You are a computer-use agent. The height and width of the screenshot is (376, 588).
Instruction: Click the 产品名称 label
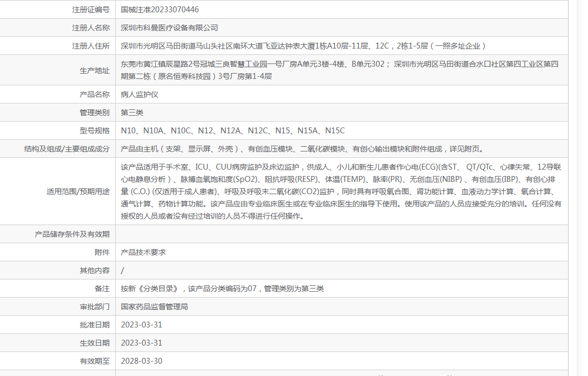click(x=94, y=94)
